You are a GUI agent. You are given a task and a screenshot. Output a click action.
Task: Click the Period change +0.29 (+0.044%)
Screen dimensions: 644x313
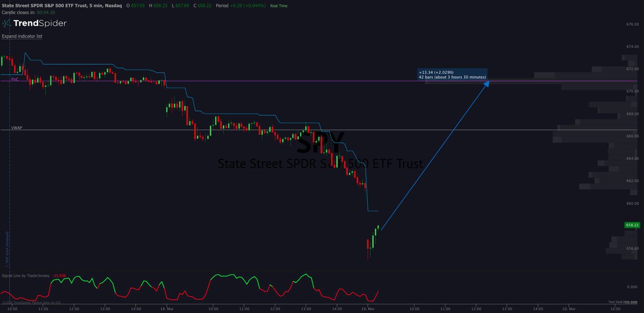247,5
